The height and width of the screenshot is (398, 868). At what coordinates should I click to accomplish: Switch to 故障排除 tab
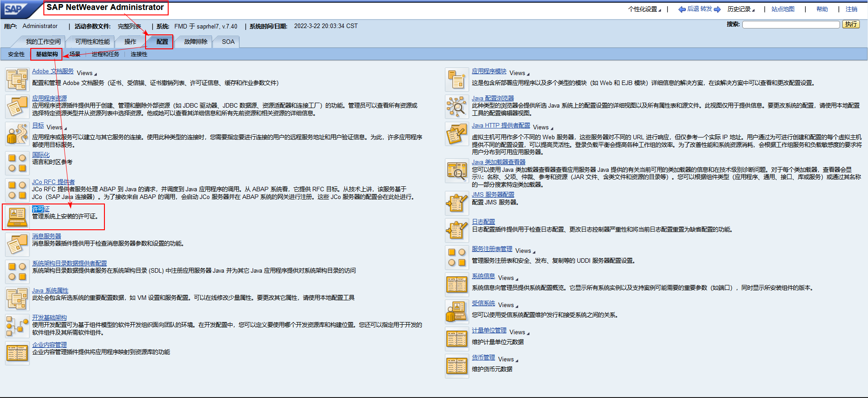(196, 42)
